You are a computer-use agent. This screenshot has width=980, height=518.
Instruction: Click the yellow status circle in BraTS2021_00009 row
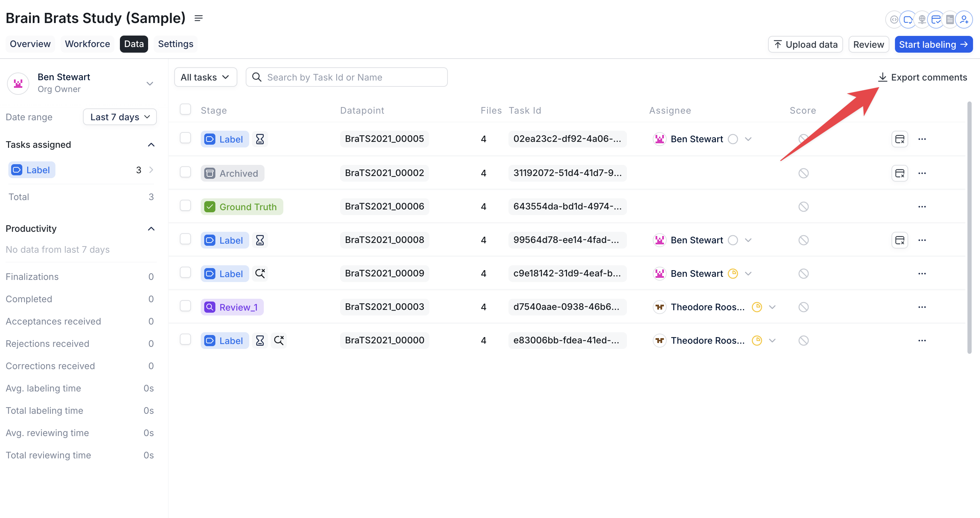[x=733, y=274]
